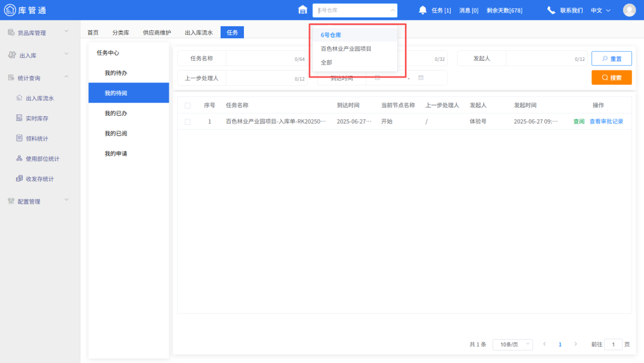The height and width of the screenshot is (363, 644).
Task: Focus the 发起人 input field
Action: (x=546, y=59)
